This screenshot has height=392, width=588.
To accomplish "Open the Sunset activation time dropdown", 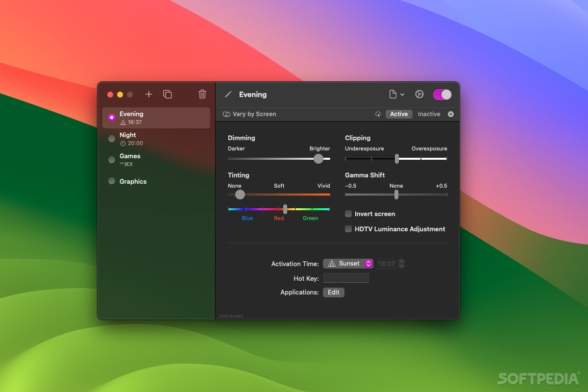I will click(348, 263).
